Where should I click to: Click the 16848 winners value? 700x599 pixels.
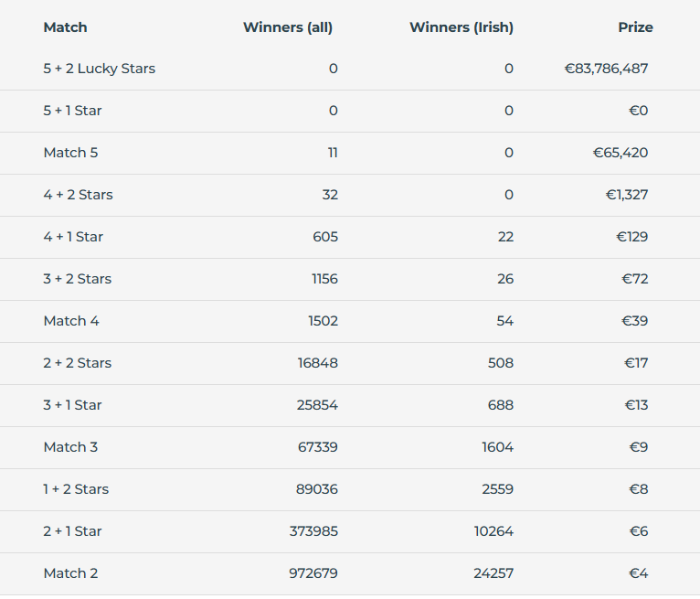click(x=318, y=363)
